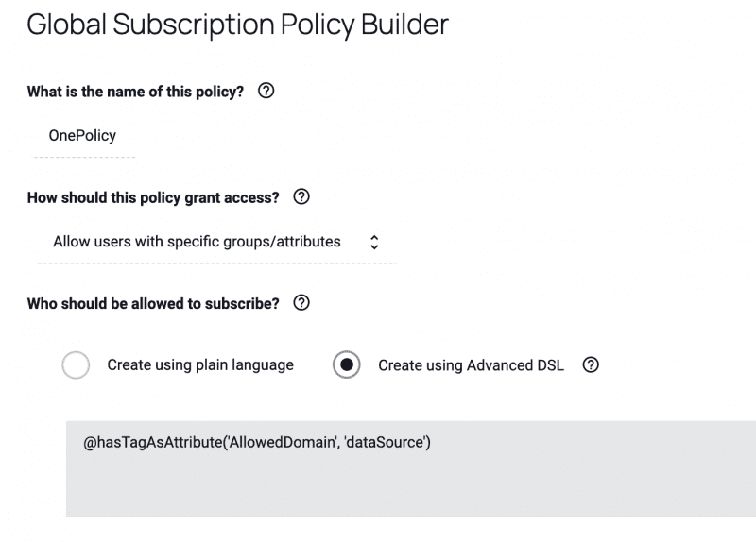The height and width of the screenshot is (542, 756).
Task: Click the 'Create using plain language' label
Action: [x=200, y=364]
